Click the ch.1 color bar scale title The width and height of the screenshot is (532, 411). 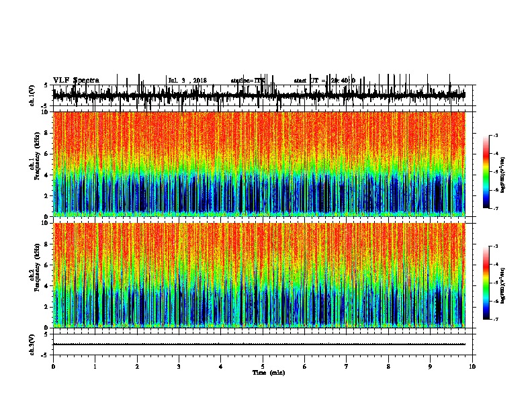click(502, 175)
